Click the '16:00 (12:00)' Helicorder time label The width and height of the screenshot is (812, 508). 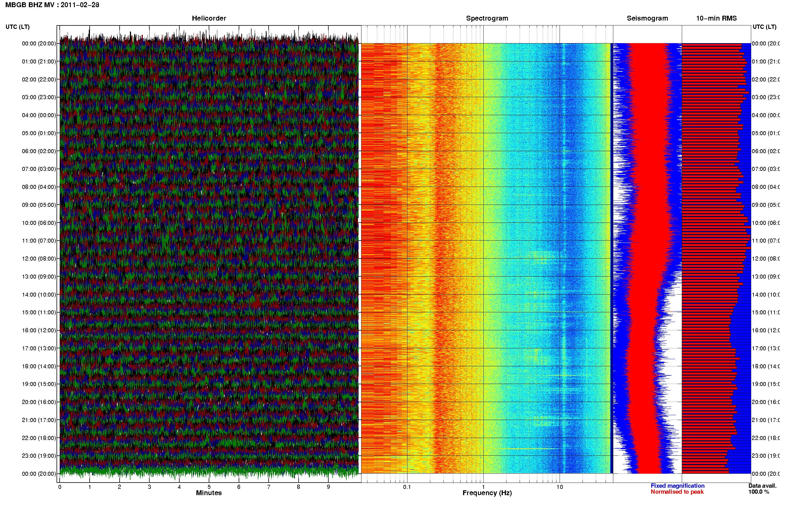(39, 330)
